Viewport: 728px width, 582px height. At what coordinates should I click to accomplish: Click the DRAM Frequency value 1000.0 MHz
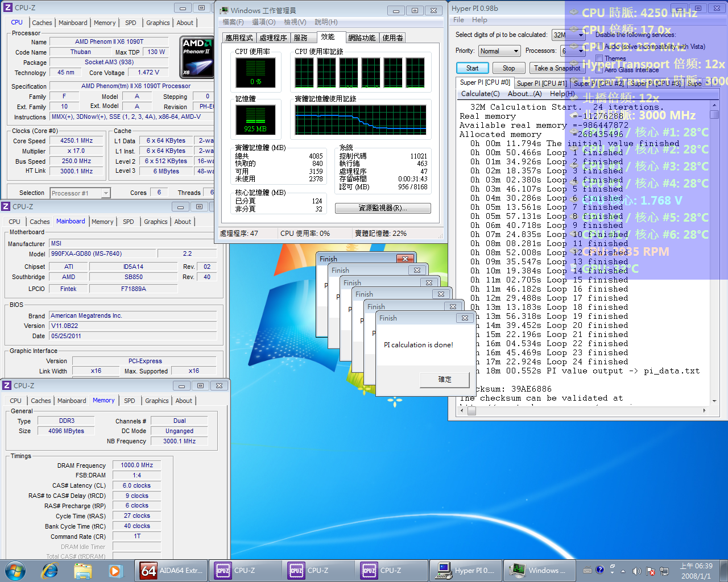pyautogui.click(x=136, y=465)
